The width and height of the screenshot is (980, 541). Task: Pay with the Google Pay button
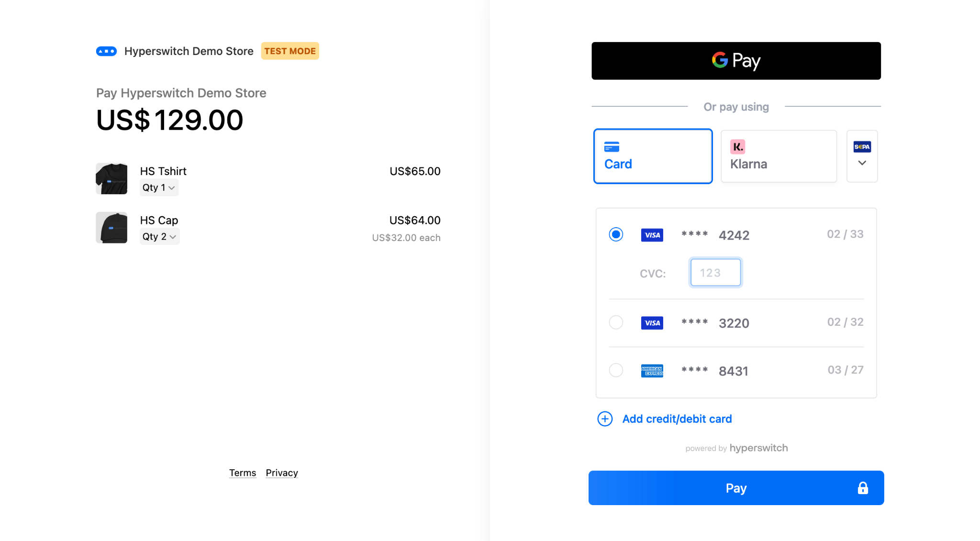click(x=735, y=61)
